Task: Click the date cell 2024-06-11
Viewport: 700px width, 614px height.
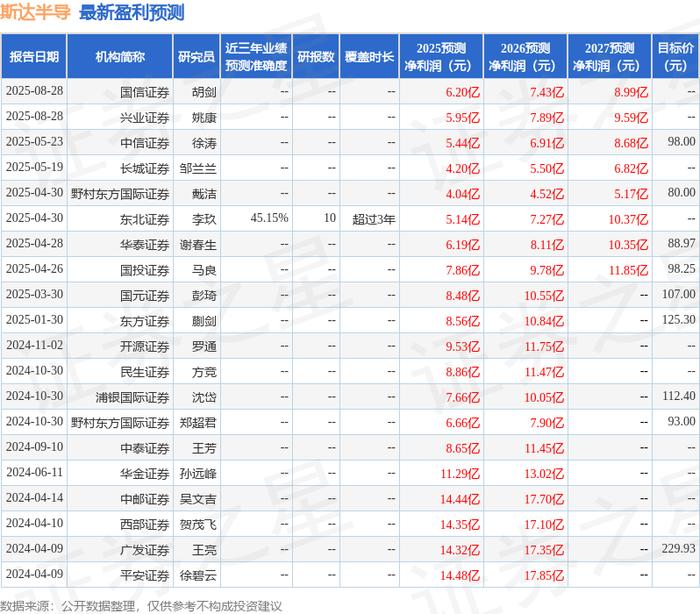Action: coord(34,472)
